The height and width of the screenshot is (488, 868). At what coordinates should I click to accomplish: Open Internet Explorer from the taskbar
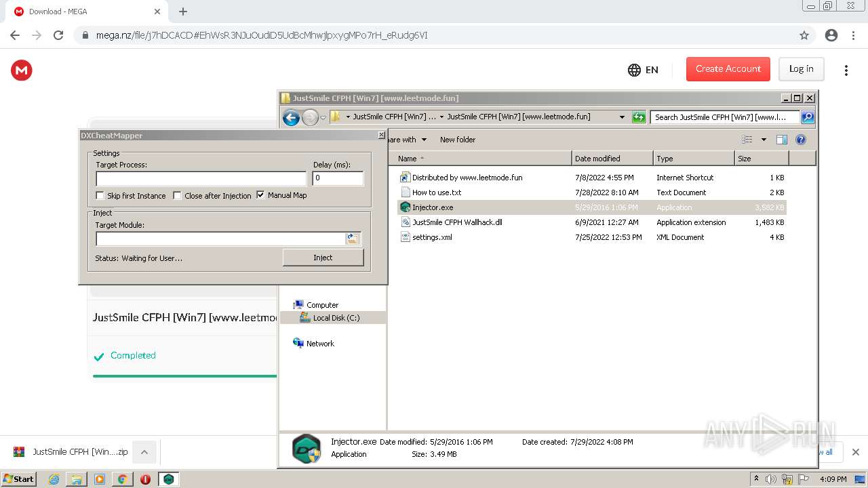[54, 479]
